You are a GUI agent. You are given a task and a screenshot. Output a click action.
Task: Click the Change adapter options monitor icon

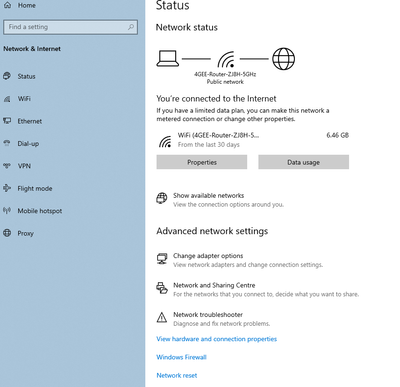click(162, 259)
